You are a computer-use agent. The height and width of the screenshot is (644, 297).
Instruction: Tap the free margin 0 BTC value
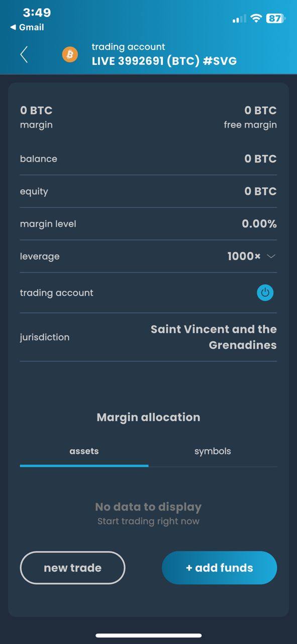pyautogui.click(x=260, y=110)
